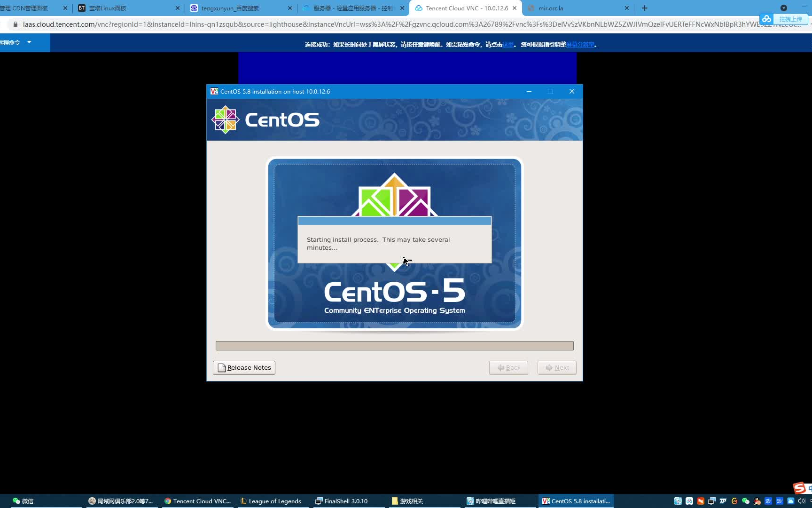The width and height of the screenshot is (812, 508).
Task: Open the browser profile dropdown icon
Action: 783,8
